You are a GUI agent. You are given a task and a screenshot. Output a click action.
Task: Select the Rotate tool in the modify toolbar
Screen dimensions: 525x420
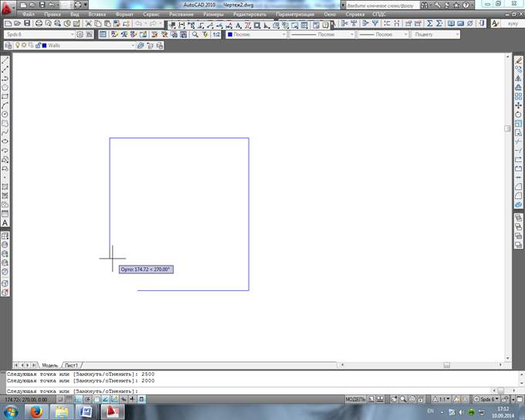[x=518, y=114]
